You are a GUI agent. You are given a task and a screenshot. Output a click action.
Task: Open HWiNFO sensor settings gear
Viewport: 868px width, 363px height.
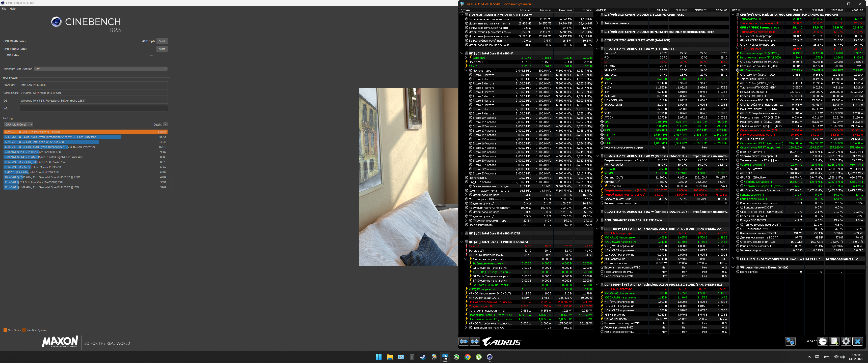click(x=846, y=342)
